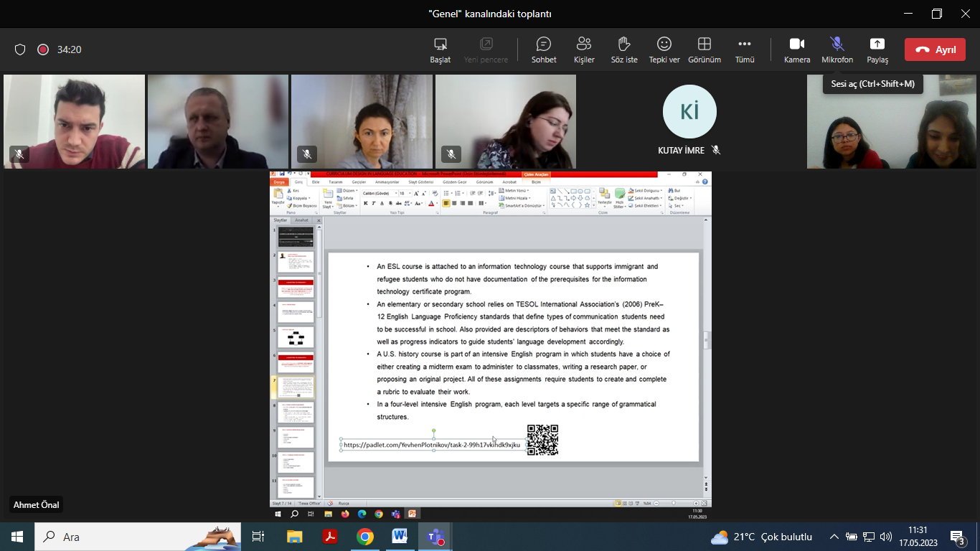
Task: Leave the meeting with Ayrıl
Action: tap(935, 50)
